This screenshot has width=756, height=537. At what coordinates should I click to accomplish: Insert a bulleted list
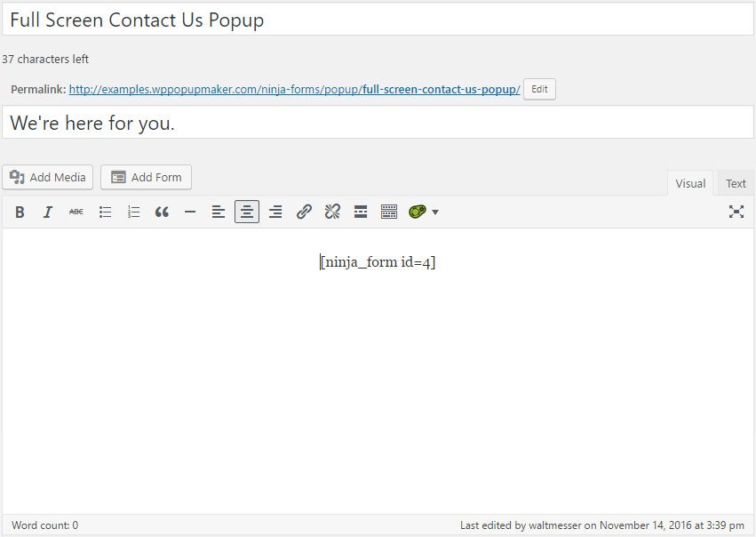pyautogui.click(x=105, y=212)
